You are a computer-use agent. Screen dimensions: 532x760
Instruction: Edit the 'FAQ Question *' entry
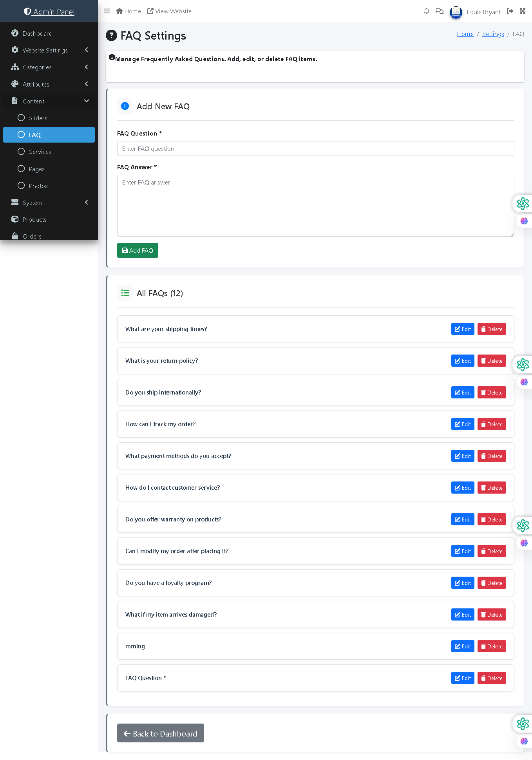[x=463, y=678]
